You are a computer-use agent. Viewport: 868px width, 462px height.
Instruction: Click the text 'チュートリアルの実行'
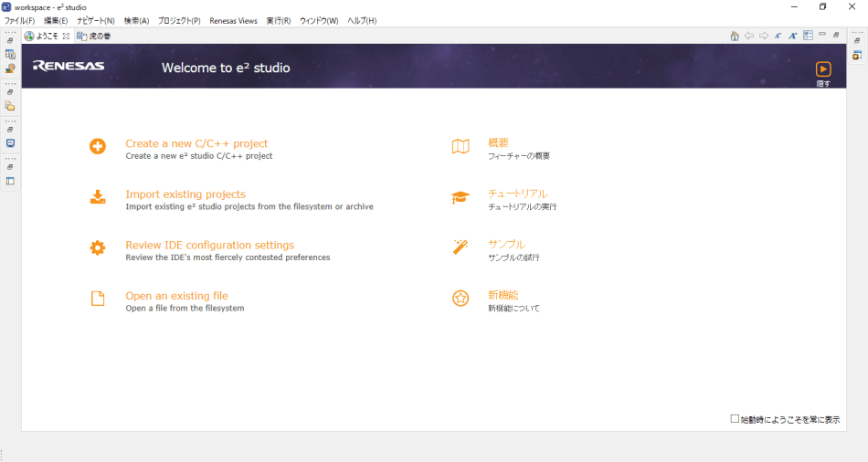point(522,207)
